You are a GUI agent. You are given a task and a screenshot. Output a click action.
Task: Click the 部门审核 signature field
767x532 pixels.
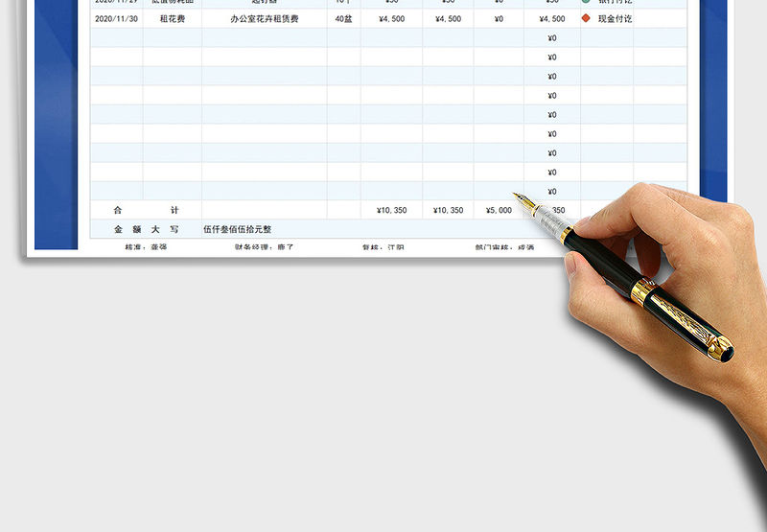point(504,246)
